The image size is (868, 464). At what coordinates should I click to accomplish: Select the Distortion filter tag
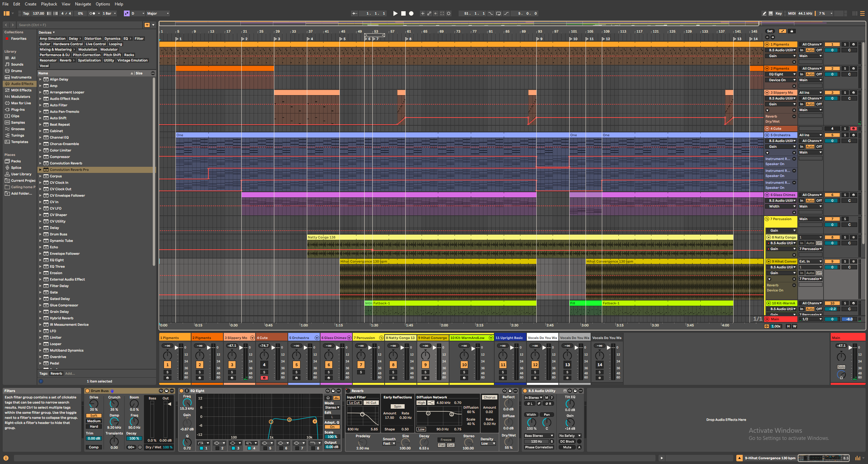coord(93,39)
